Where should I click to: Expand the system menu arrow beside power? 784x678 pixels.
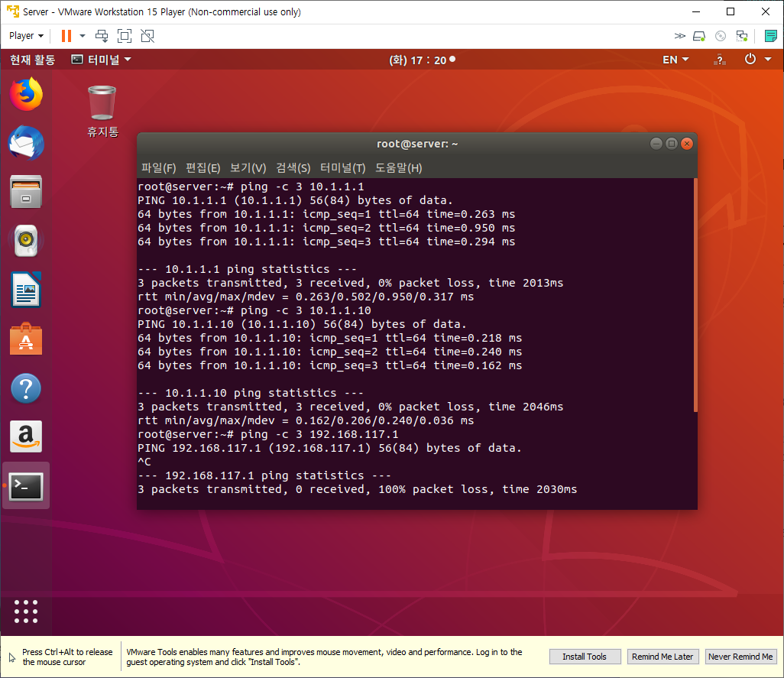pos(768,60)
